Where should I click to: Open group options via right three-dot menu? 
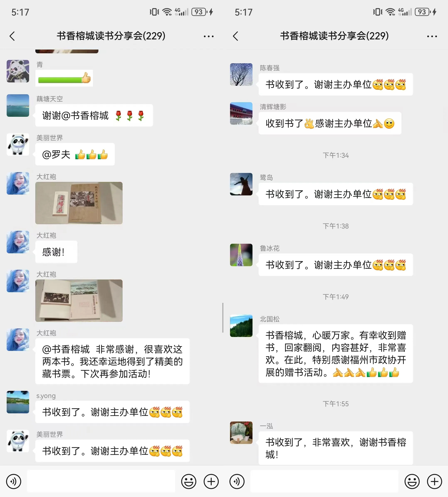[x=432, y=36]
